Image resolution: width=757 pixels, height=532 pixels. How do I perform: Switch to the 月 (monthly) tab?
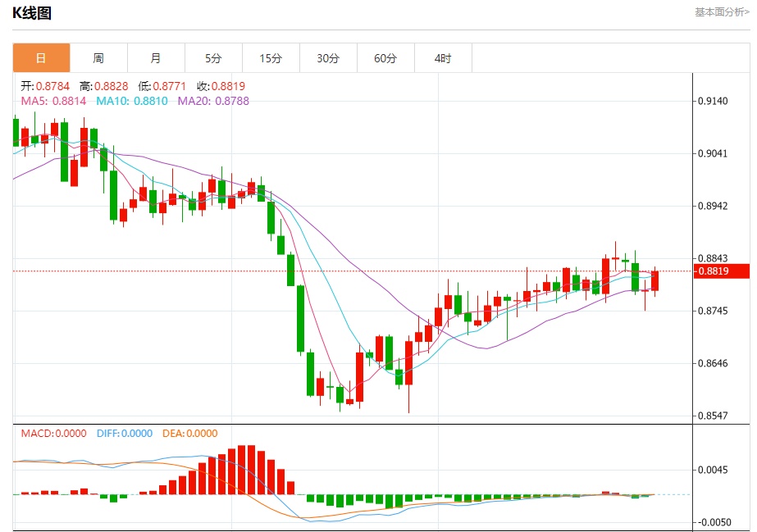[x=156, y=58]
